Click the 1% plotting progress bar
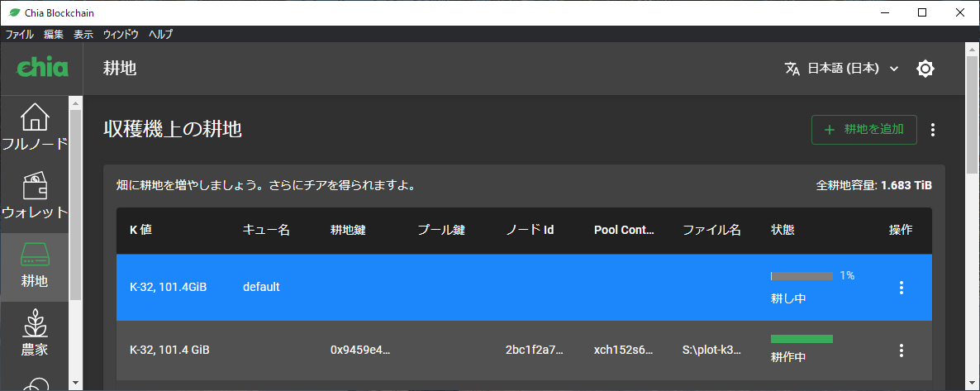The height and width of the screenshot is (391, 980). click(x=802, y=276)
